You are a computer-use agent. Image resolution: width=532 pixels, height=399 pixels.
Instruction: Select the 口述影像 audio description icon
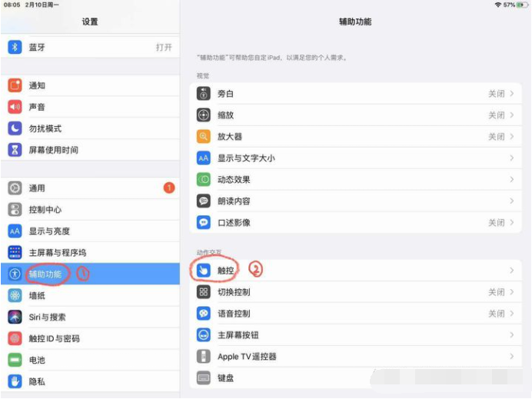[204, 223]
